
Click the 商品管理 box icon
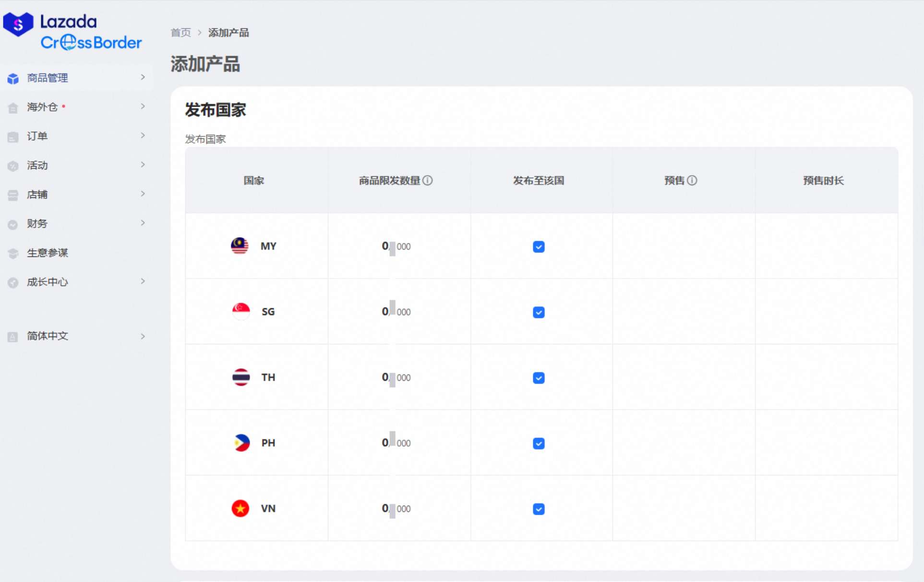(13, 78)
